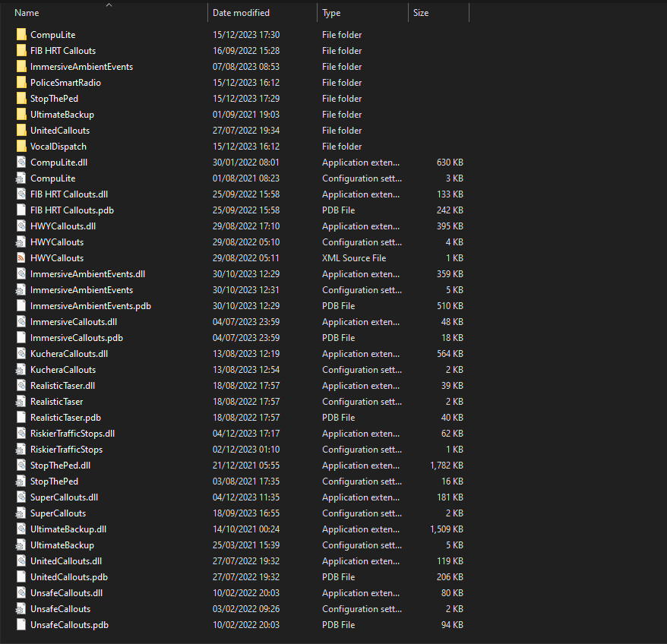Viewport: 667px width, 644px height.
Task: Select the UnsafeCallouts configuration file name
Action: (61, 609)
